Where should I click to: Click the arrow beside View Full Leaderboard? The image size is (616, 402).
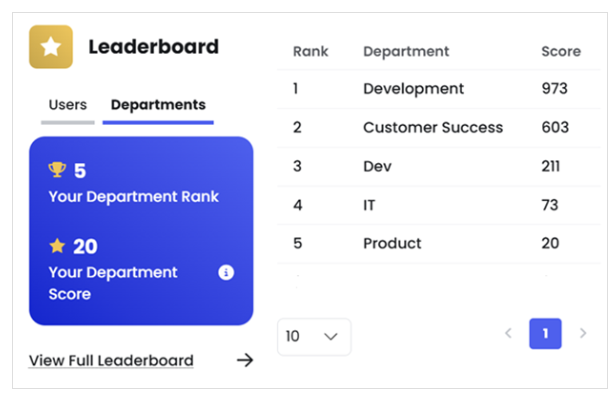coord(245,360)
